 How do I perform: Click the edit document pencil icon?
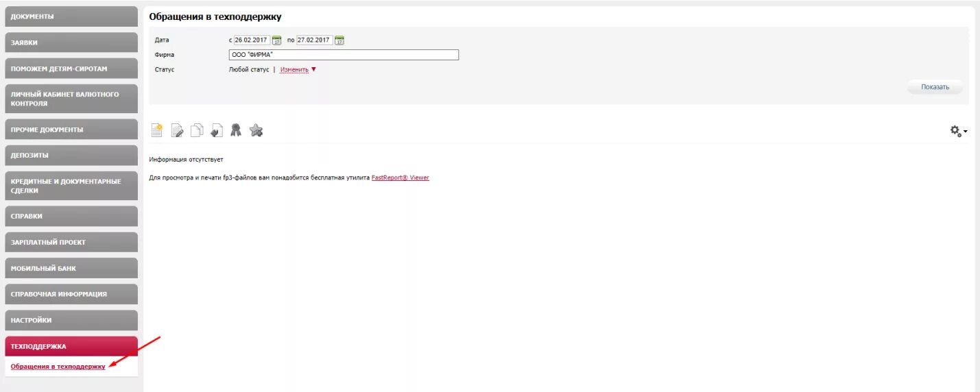(x=177, y=130)
